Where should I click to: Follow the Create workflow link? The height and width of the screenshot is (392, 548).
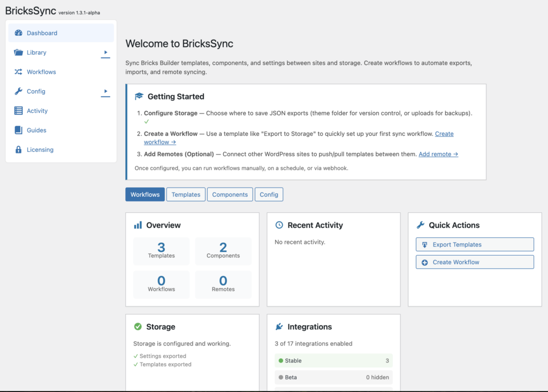pos(159,142)
